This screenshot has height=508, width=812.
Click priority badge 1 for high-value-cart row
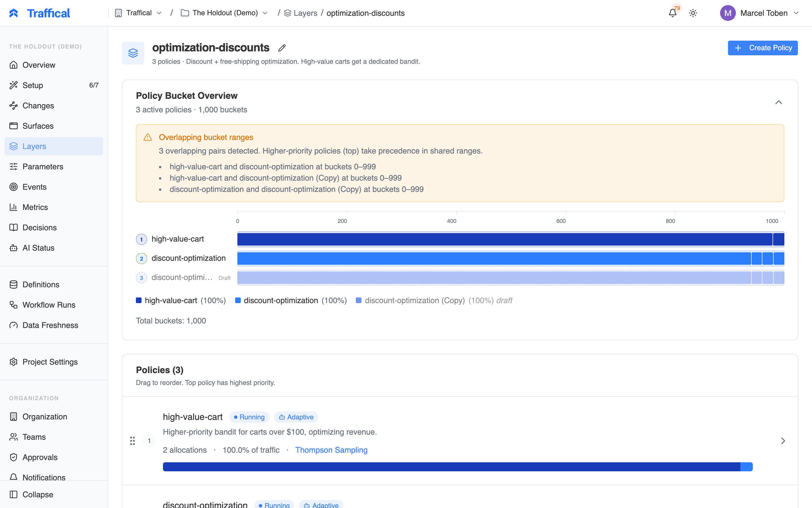point(141,239)
